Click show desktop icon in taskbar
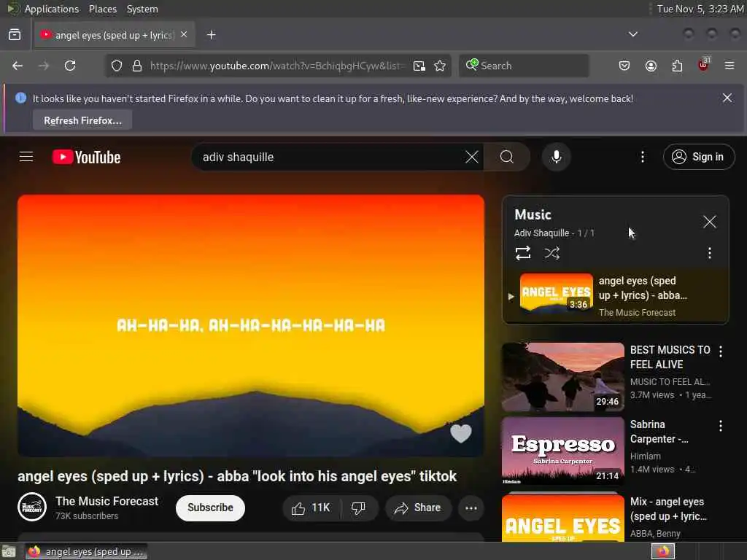Viewport: 747px width, 560px height. [9, 551]
